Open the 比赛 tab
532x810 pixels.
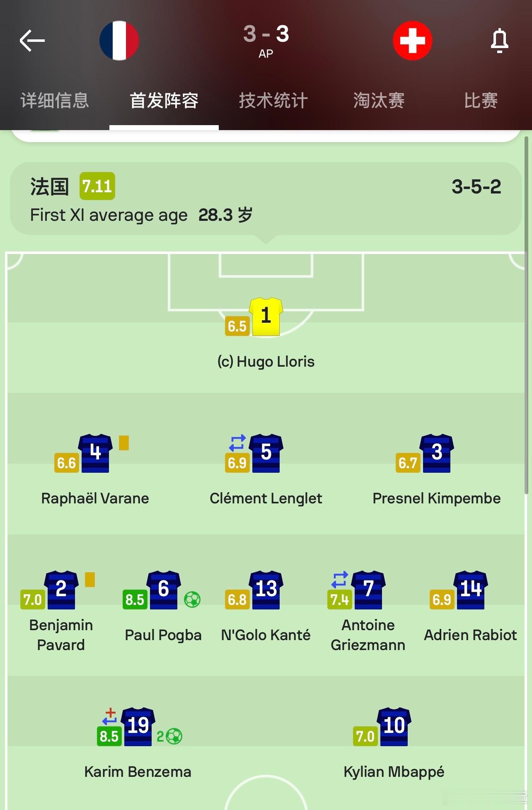pos(481,100)
